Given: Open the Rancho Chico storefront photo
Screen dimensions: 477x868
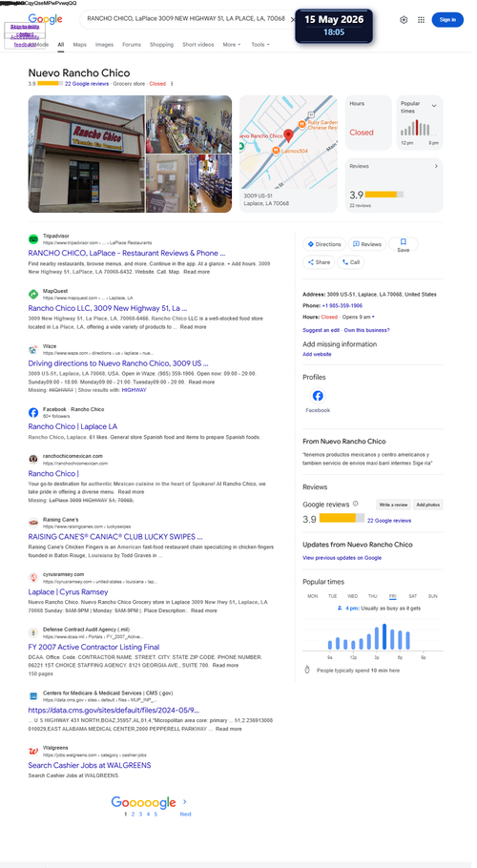Looking at the screenshot, I should pos(86,154).
